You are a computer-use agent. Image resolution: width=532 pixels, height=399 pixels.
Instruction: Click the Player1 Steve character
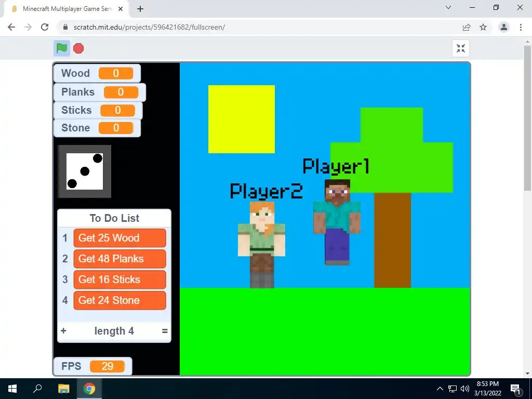point(337,222)
